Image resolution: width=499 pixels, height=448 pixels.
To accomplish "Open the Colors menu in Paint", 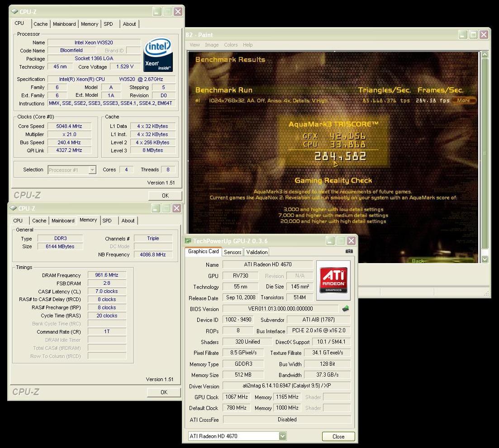I will (231, 45).
